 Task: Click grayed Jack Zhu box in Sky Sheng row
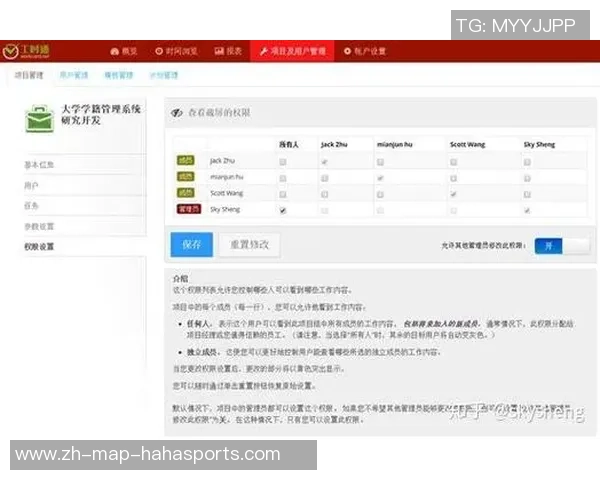[324, 211]
